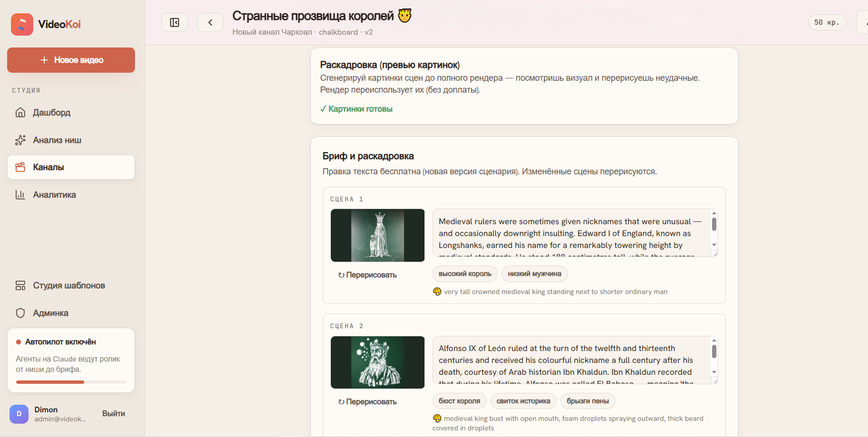
Task: Click the Аналитика bar chart icon
Action: click(20, 195)
